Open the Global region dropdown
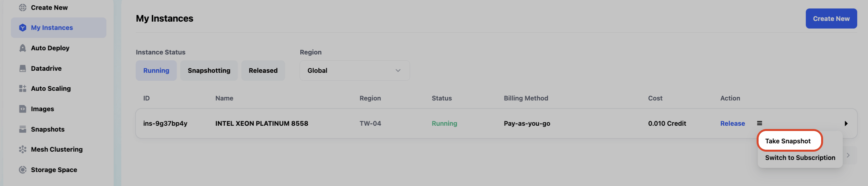868x186 pixels. coord(355,71)
